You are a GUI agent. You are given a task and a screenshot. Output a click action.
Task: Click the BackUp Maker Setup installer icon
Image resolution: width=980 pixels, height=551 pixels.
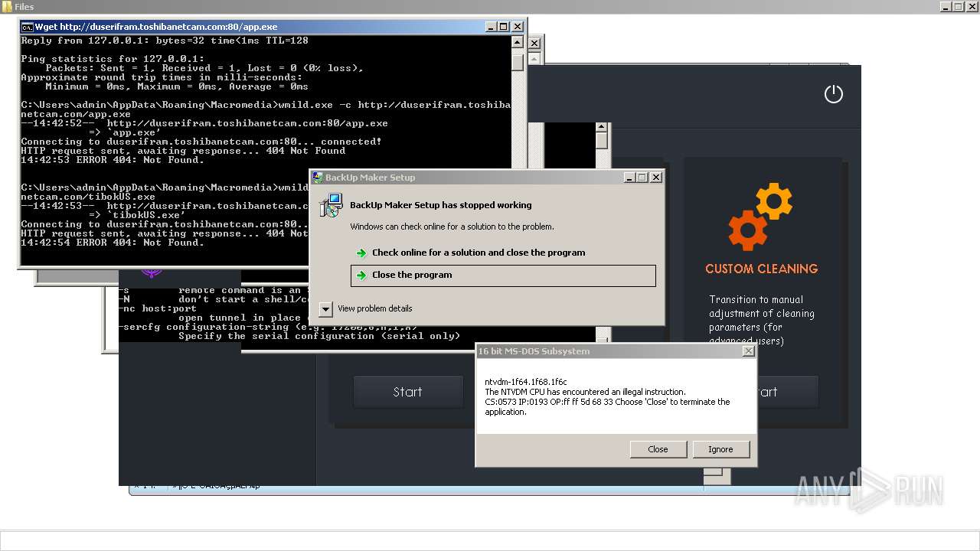331,205
